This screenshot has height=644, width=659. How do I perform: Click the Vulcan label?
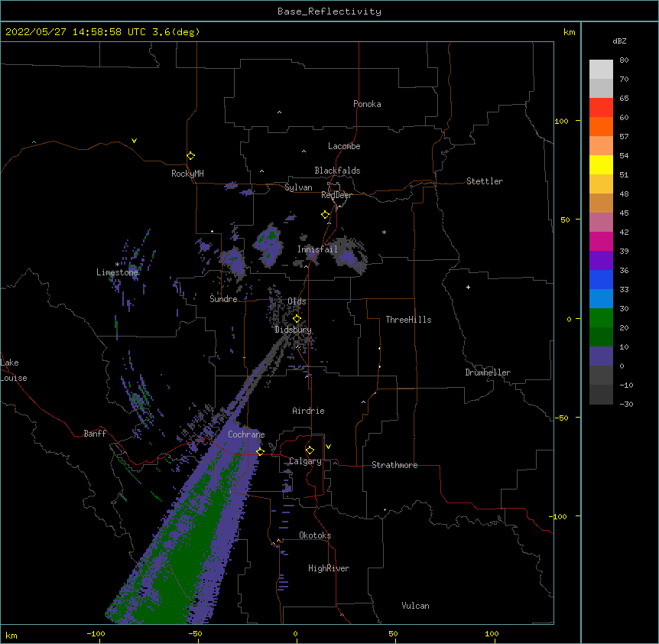pos(415,606)
